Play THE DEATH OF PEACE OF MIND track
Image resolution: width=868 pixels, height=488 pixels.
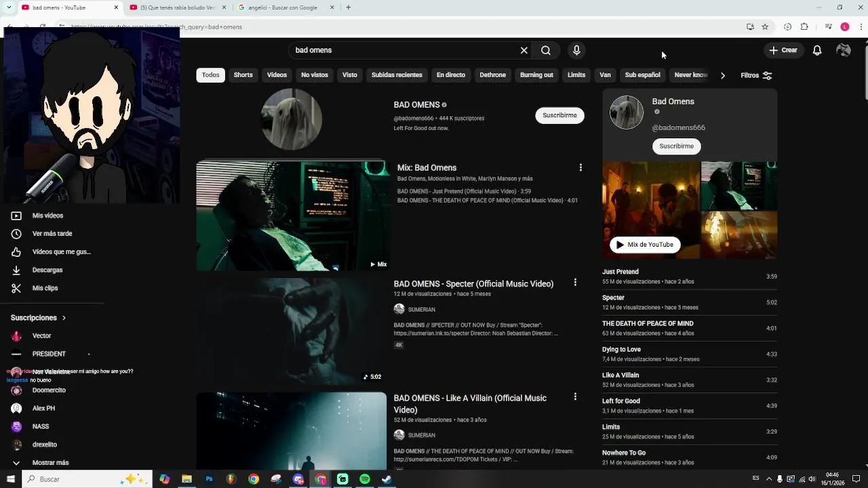690,328
